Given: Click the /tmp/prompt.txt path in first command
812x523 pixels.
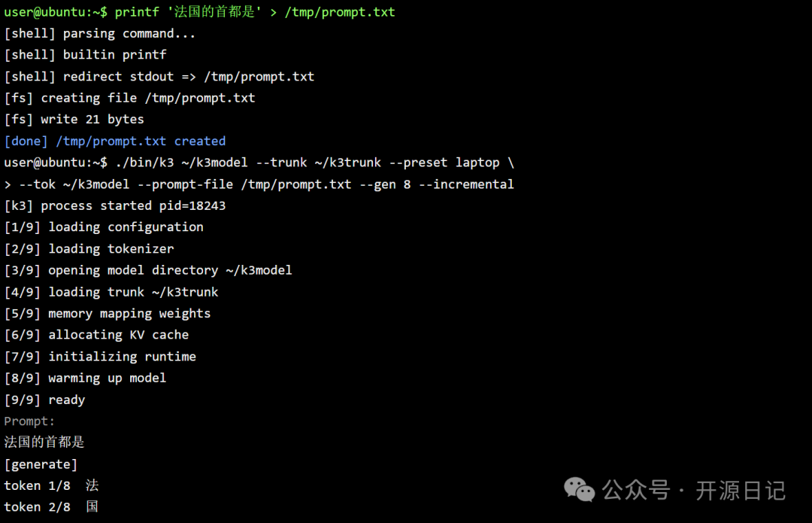Looking at the screenshot, I should 340,12.
